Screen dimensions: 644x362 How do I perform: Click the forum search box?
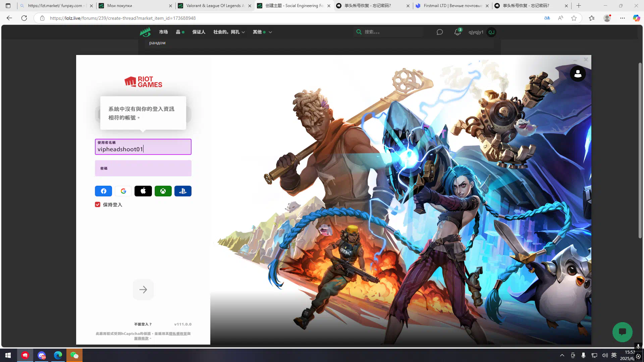[x=389, y=32]
